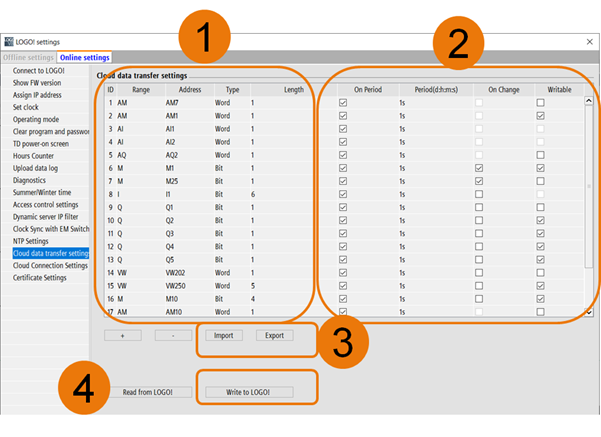The width and height of the screenshot is (601, 437).
Task: Toggle Writable checkbox for AM7 row
Action: pos(540,103)
